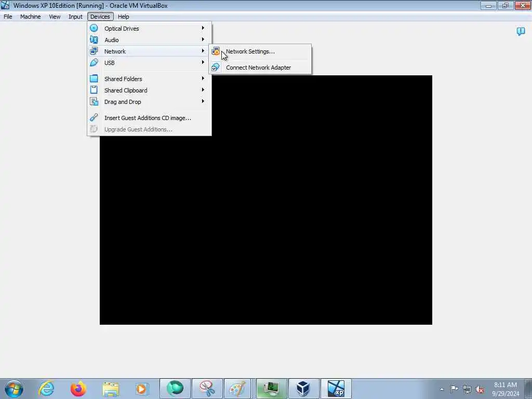Viewport: 532px width, 399px height.
Task: Click the Network Settings gear icon
Action: click(x=216, y=51)
